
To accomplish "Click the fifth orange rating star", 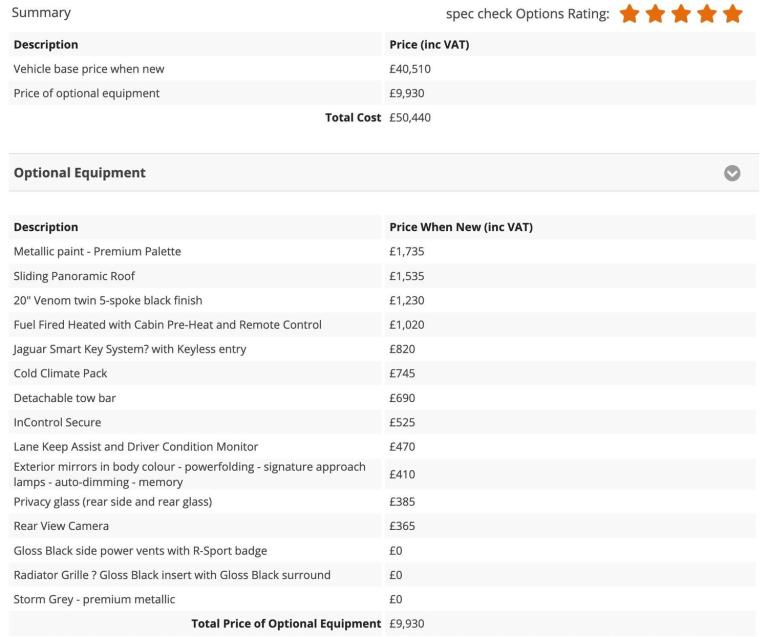I will (x=733, y=14).
